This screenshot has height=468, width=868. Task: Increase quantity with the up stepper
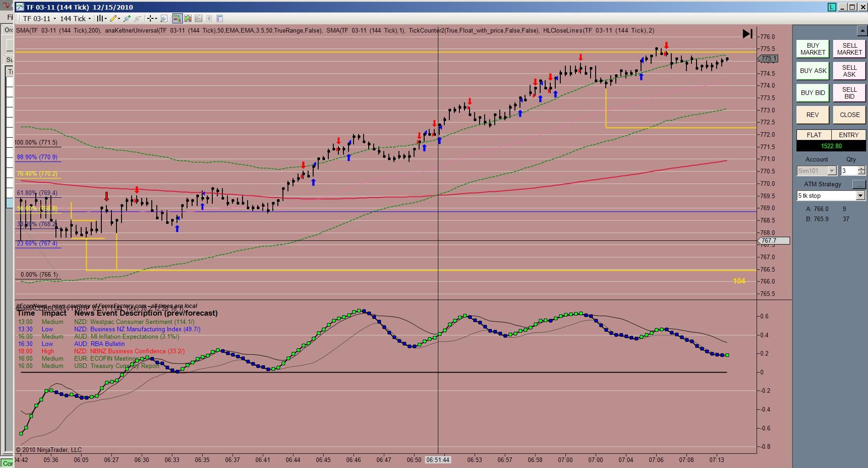[861, 168]
